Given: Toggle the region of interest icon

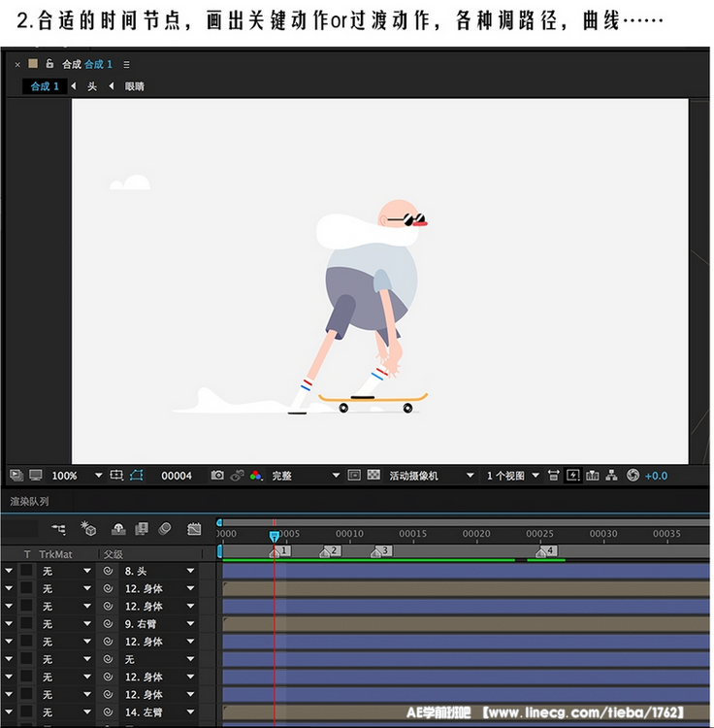Looking at the screenshot, I should (x=354, y=475).
